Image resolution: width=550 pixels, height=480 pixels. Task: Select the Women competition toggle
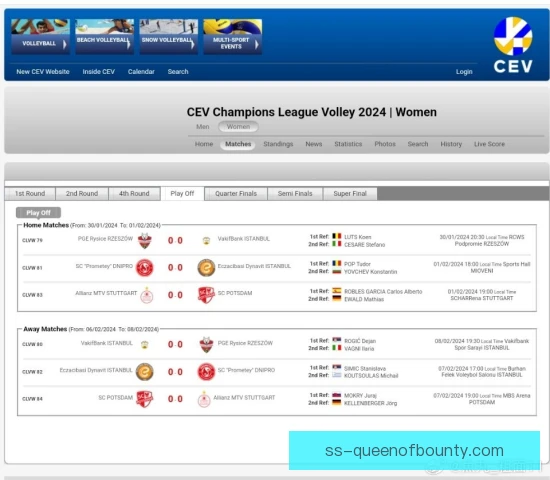point(238,127)
